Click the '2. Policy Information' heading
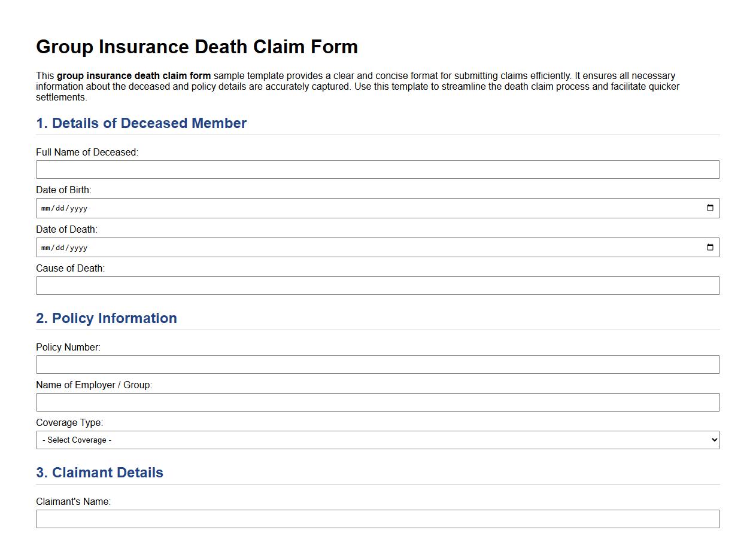This screenshot has height=533, width=756. coord(107,319)
